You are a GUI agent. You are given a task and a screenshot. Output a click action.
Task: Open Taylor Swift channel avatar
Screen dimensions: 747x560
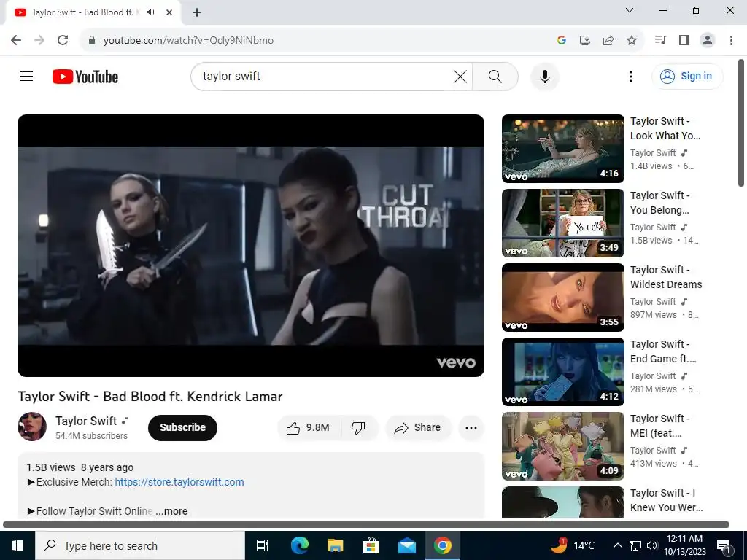32,427
